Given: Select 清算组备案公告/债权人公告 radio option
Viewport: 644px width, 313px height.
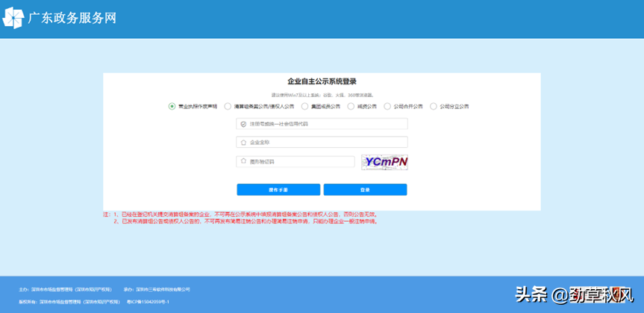Looking at the screenshot, I should [x=228, y=107].
